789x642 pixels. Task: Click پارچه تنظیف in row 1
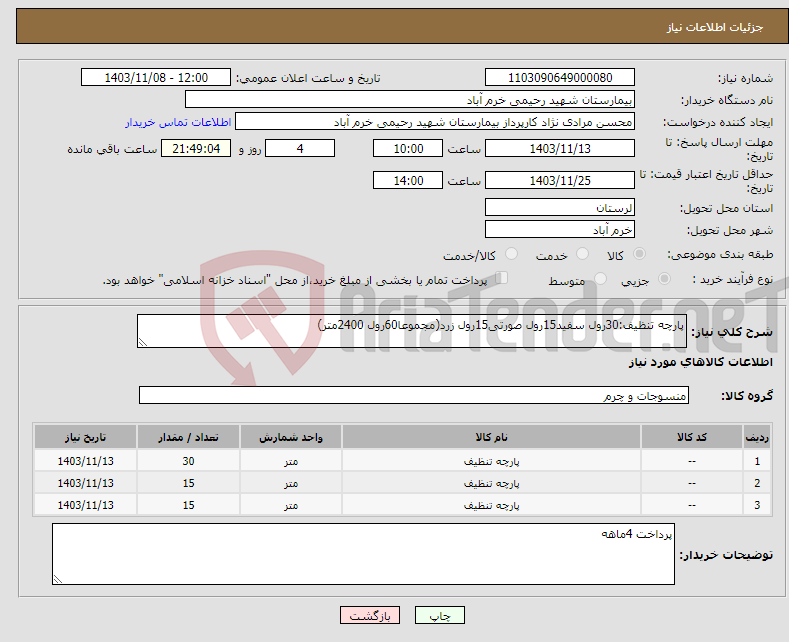[x=491, y=461]
